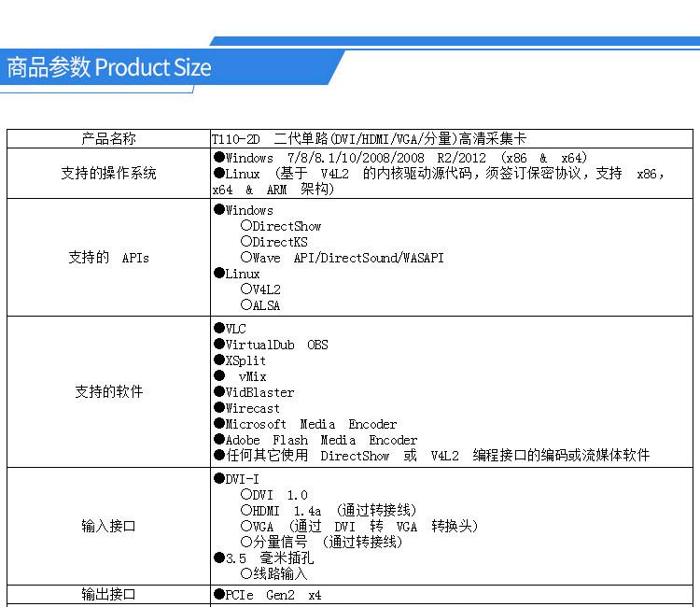Screen dimensions: 700x607
Task: Click the 'T110-2D 二代单路' product name text
Action: click(x=369, y=138)
